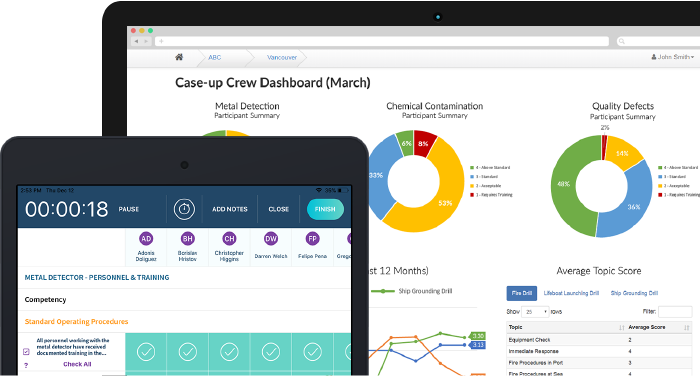This screenshot has width=700, height=377.
Task: Toggle the checkmark under Adonis Doliguez column
Action: pyautogui.click(x=146, y=352)
